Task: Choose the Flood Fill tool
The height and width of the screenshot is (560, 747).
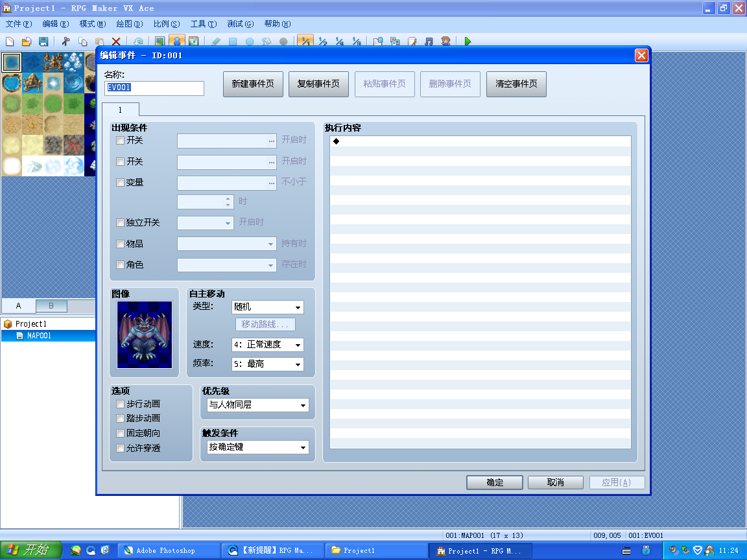Action: [x=267, y=41]
